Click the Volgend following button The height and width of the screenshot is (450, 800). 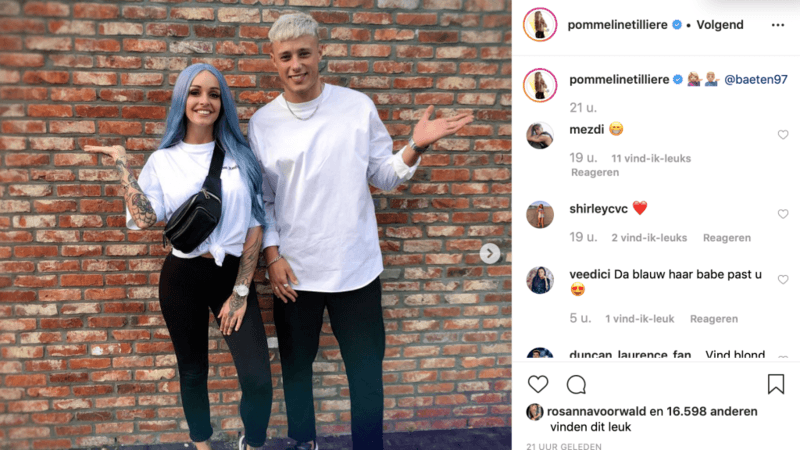[x=720, y=25]
